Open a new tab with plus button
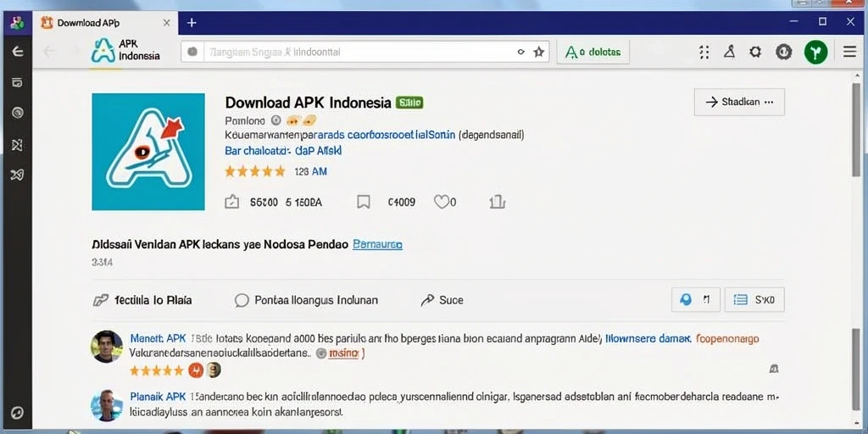Screen dimensions: 868x434 [192, 23]
